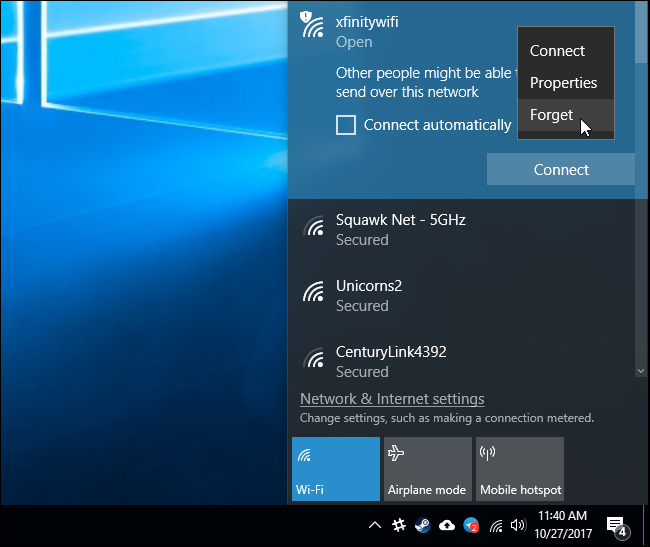Viewport: 650px width, 547px height.
Task: Click the cloud upload tray icon
Action: click(x=447, y=525)
